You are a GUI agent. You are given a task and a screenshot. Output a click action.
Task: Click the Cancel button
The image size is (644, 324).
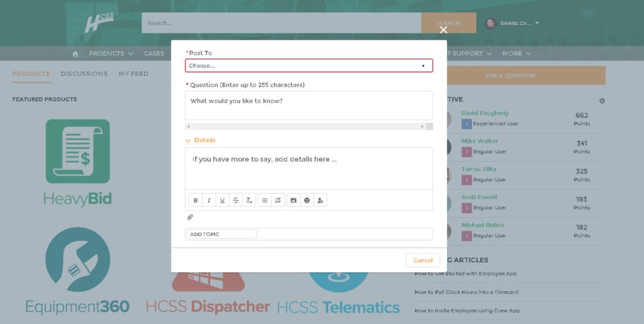point(423,260)
